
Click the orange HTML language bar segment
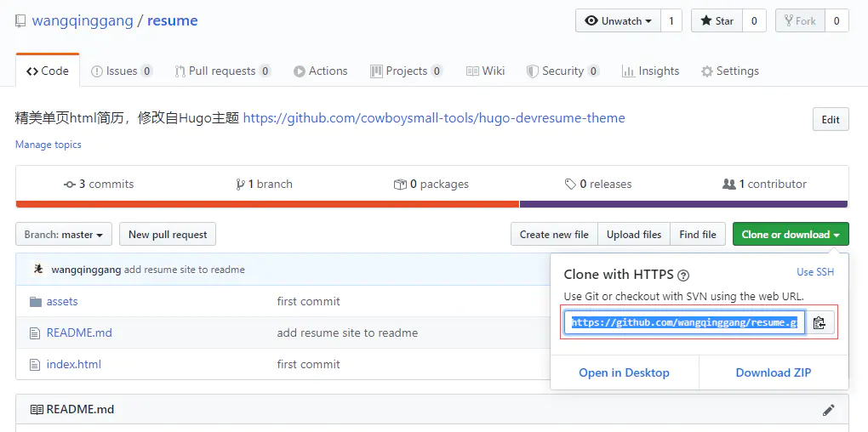coord(267,204)
